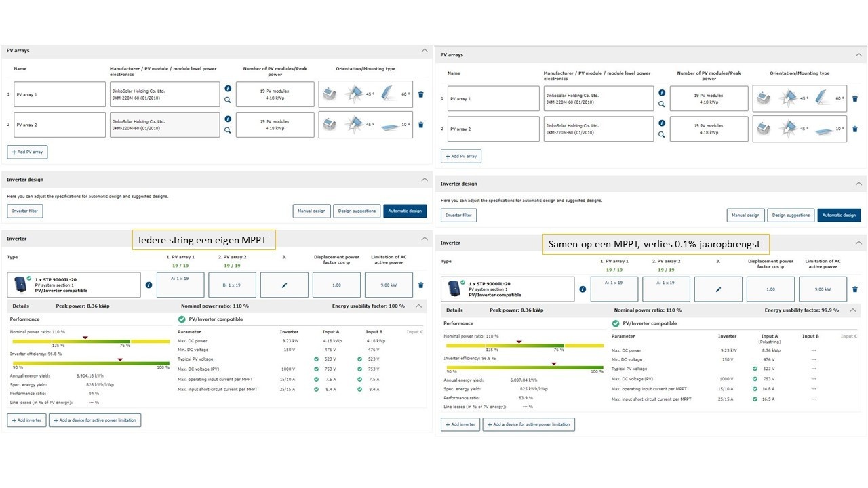
Task: Click Add PV array button in left panel
Action: coord(27,152)
